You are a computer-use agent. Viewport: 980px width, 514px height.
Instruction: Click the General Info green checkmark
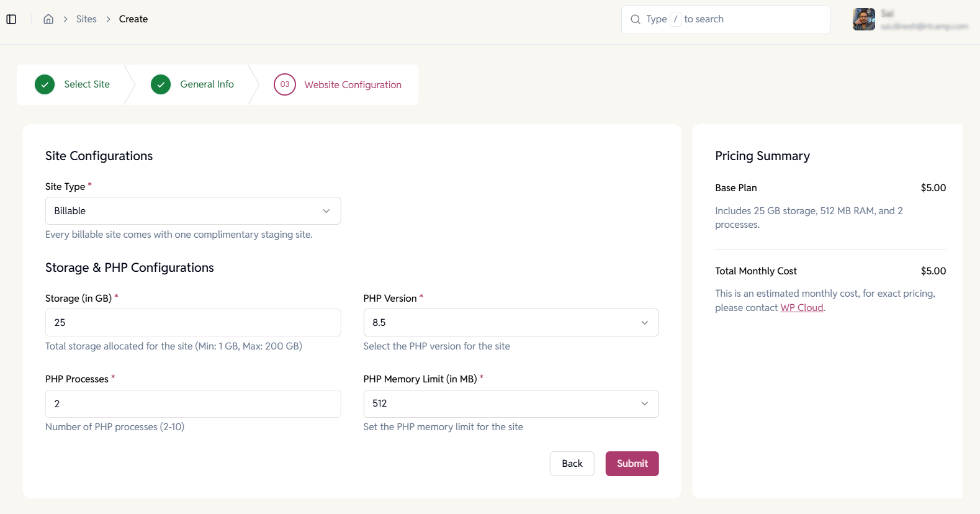click(161, 84)
